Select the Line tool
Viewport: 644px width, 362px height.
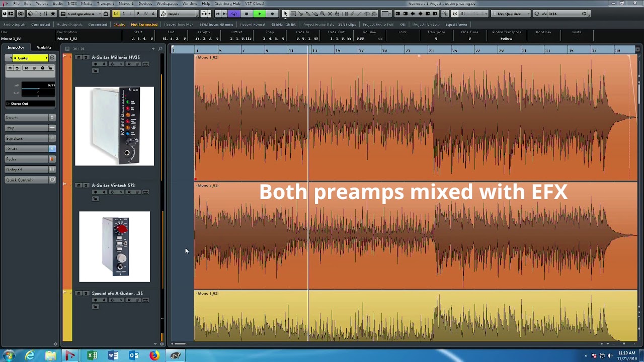pyautogui.click(x=359, y=14)
